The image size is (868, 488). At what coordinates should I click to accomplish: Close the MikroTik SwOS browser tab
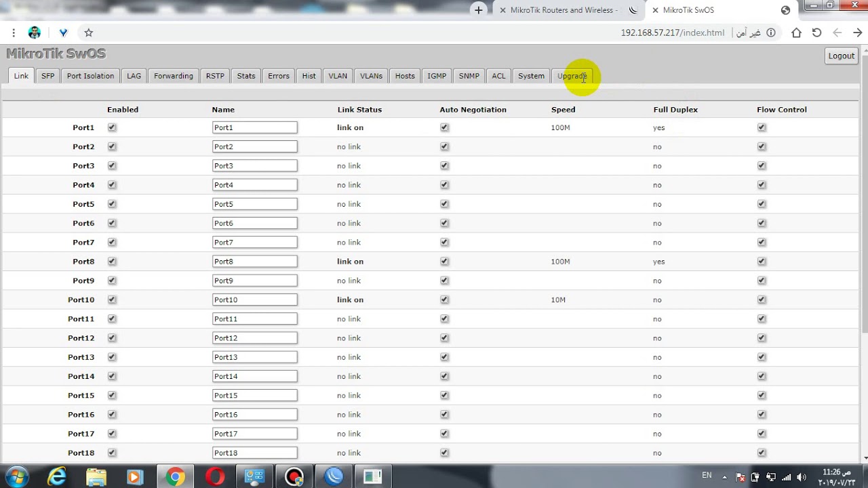click(x=655, y=10)
